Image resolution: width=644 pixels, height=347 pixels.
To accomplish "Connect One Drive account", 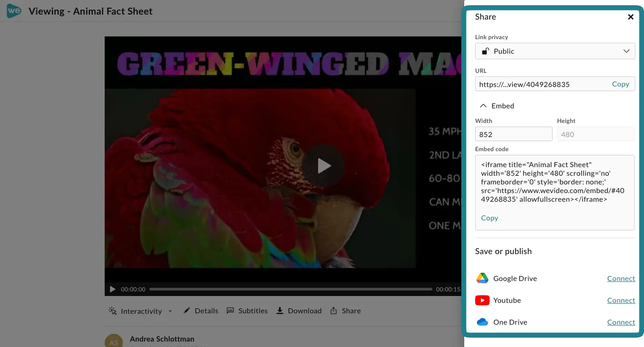I will (x=621, y=322).
